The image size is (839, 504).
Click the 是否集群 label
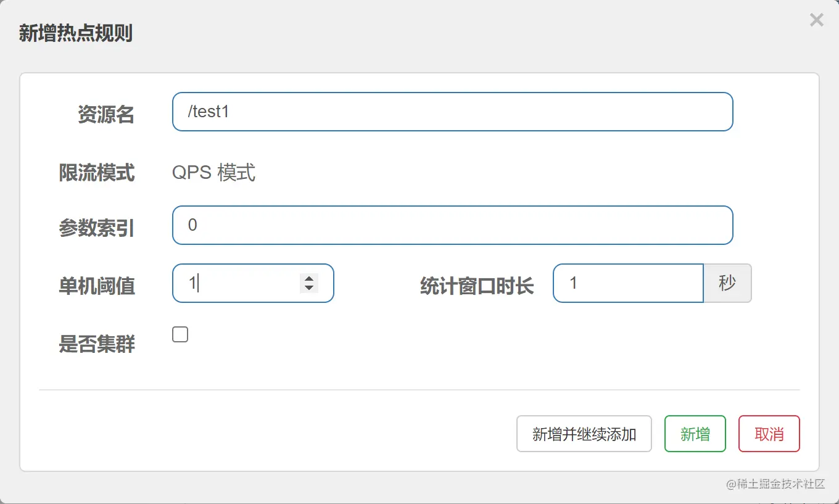97,344
